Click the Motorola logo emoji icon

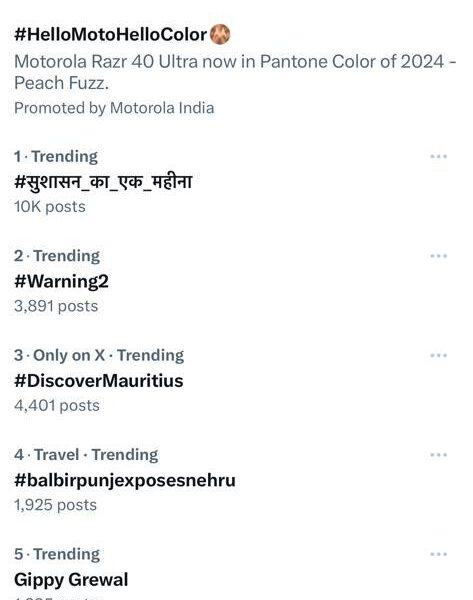click(x=220, y=34)
